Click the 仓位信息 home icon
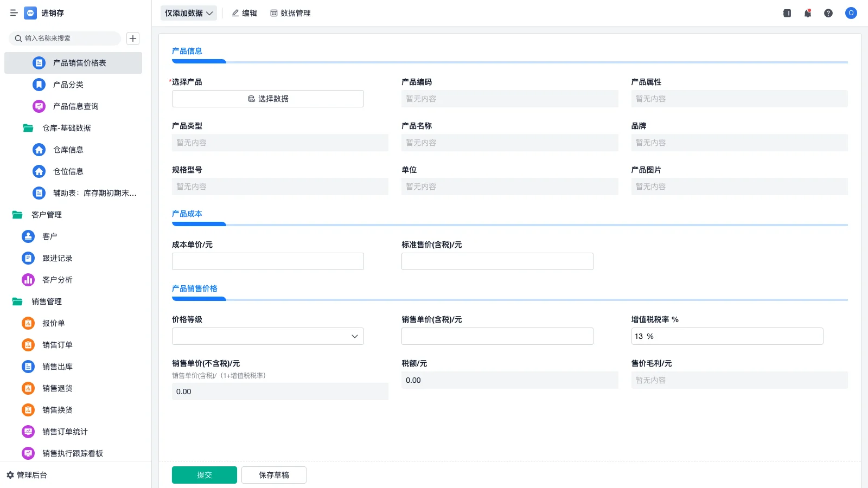The height and width of the screenshot is (488, 868). [39, 171]
